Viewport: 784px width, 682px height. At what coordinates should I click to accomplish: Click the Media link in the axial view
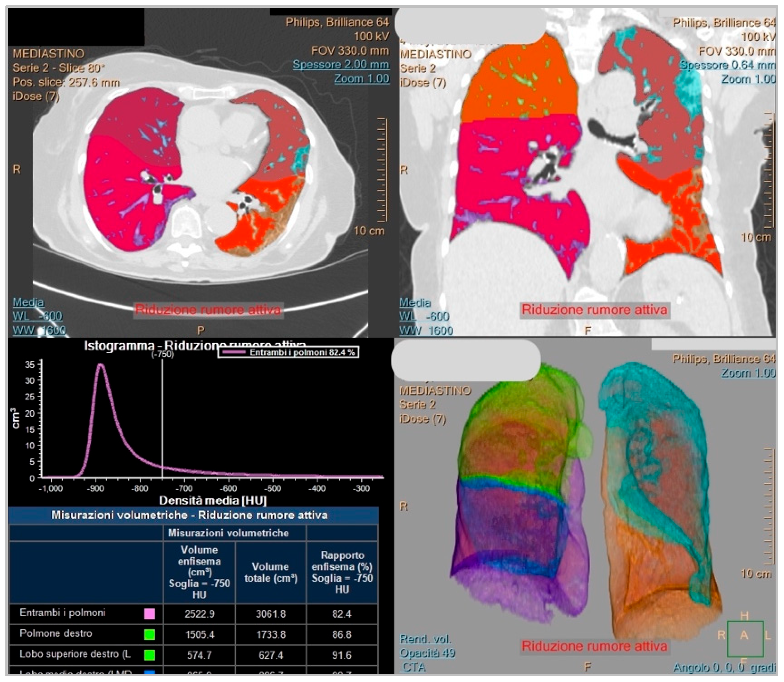[28, 302]
